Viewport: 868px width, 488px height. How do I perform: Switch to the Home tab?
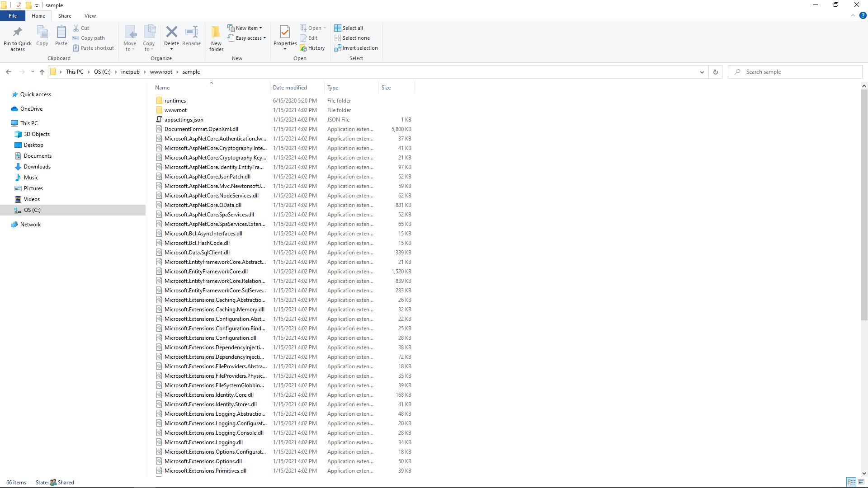tap(38, 16)
